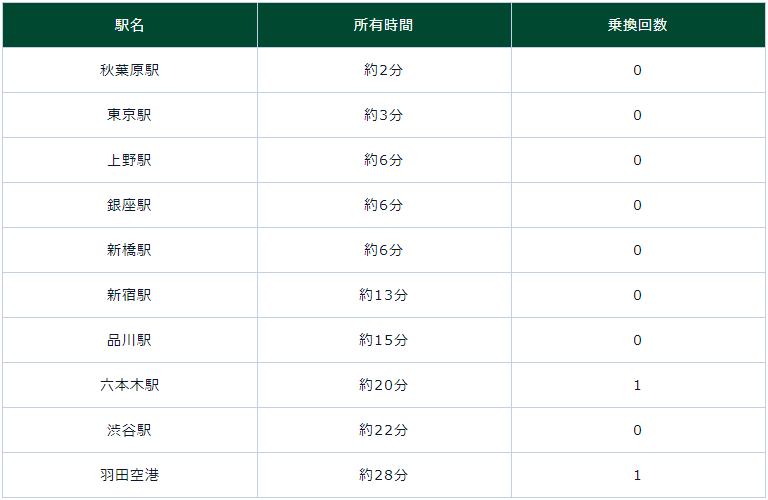Click the 約20分 travel time cell

[x=383, y=385]
